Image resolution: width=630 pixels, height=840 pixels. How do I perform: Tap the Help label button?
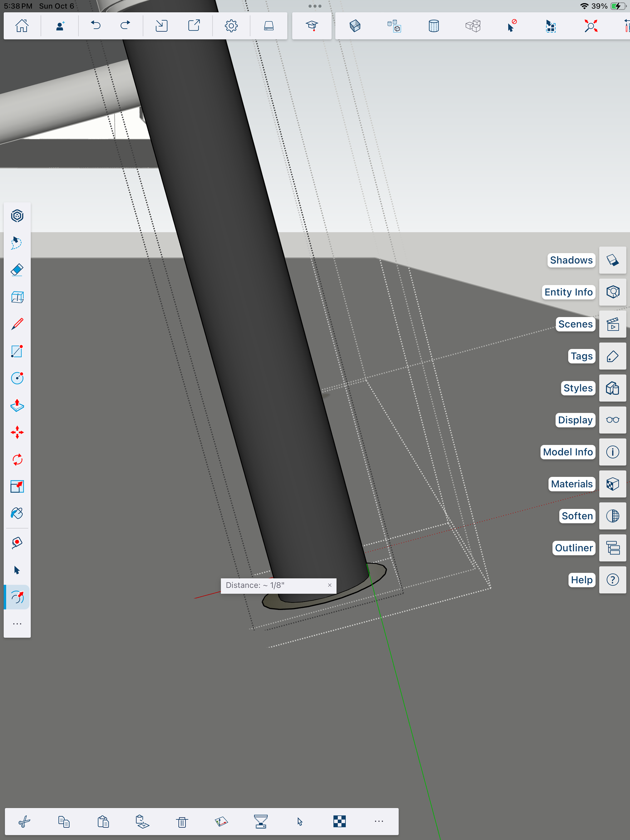coord(581,580)
